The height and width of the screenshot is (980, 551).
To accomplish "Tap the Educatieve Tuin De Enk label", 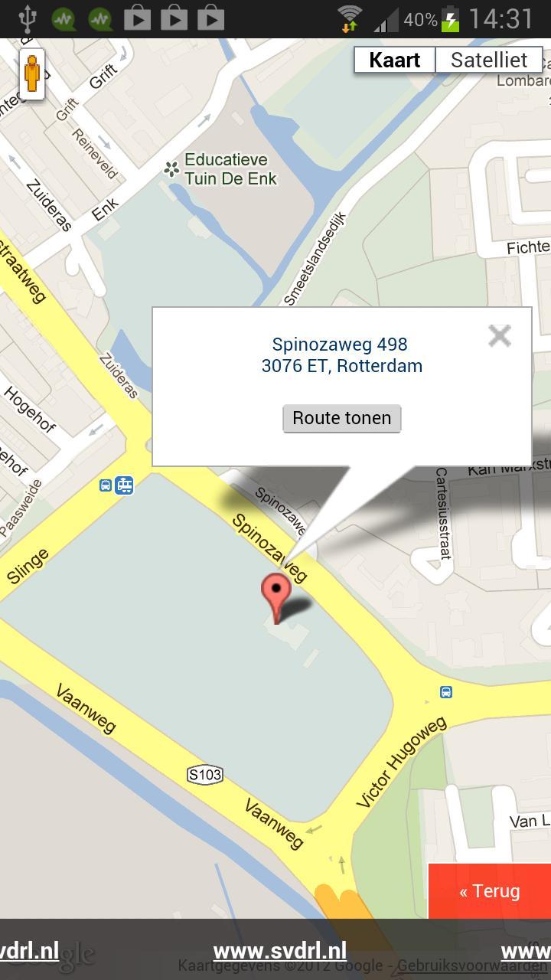I will [x=230, y=169].
